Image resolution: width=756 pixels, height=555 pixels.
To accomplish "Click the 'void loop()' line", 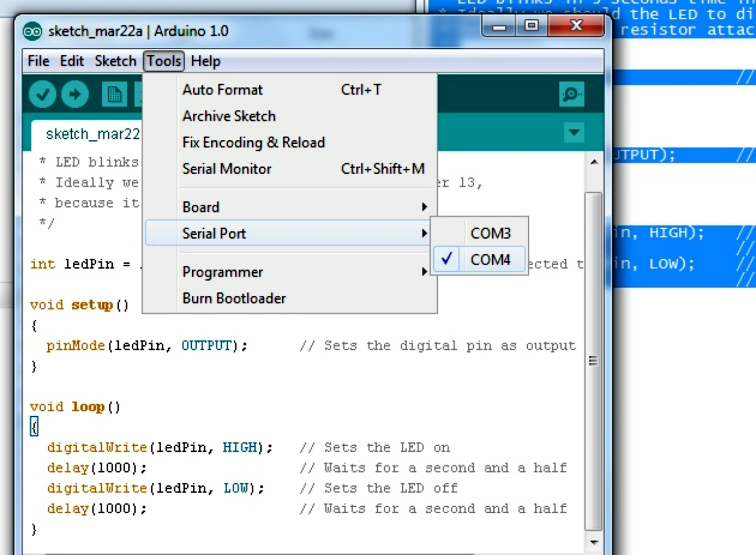I will click(x=75, y=407).
